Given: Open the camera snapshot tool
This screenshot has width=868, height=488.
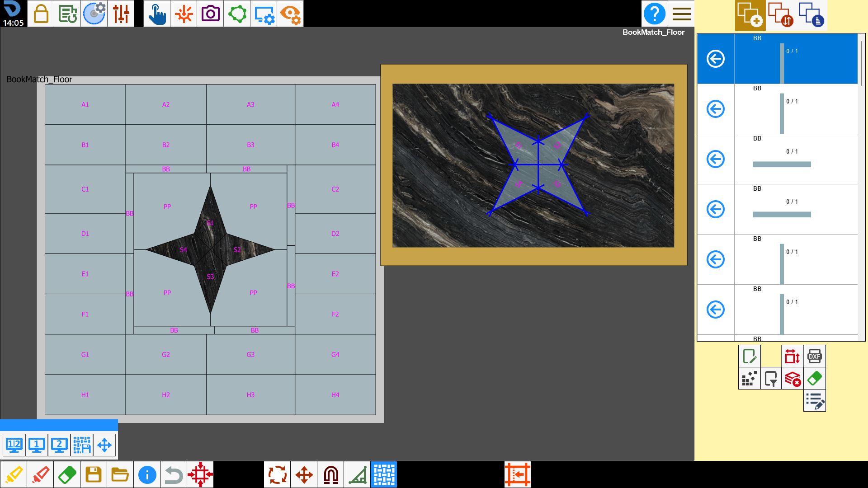Looking at the screenshot, I should point(210,14).
